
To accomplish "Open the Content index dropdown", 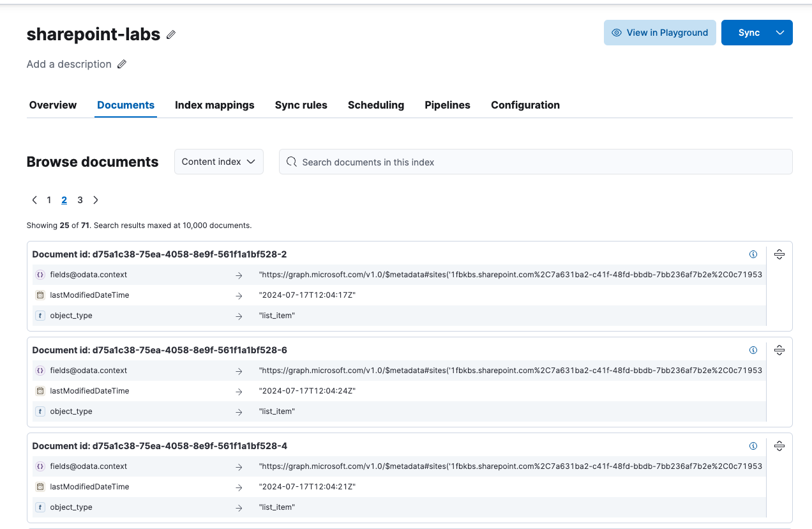I will [x=219, y=162].
